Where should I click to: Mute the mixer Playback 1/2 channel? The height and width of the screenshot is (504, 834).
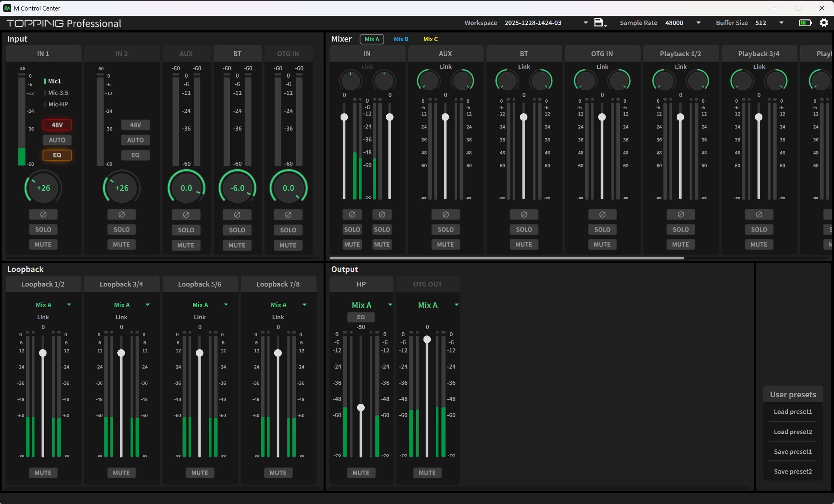tap(681, 245)
